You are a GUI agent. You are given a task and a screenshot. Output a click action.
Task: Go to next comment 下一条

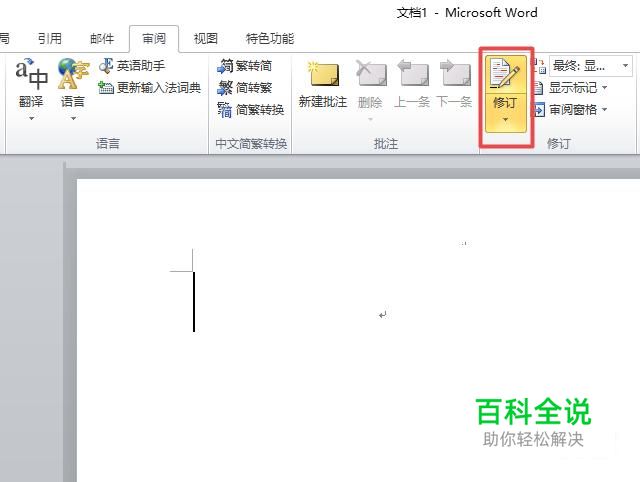pos(454,85)
